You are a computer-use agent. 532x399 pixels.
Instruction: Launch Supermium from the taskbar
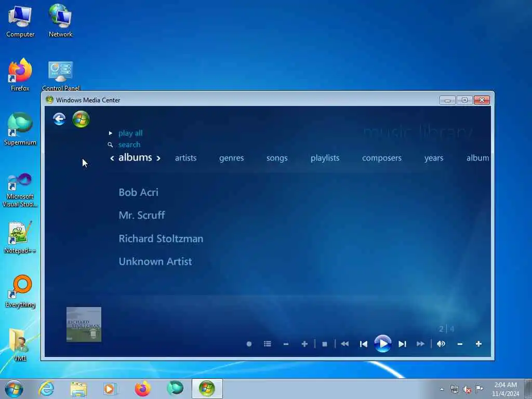coord(175,389)
